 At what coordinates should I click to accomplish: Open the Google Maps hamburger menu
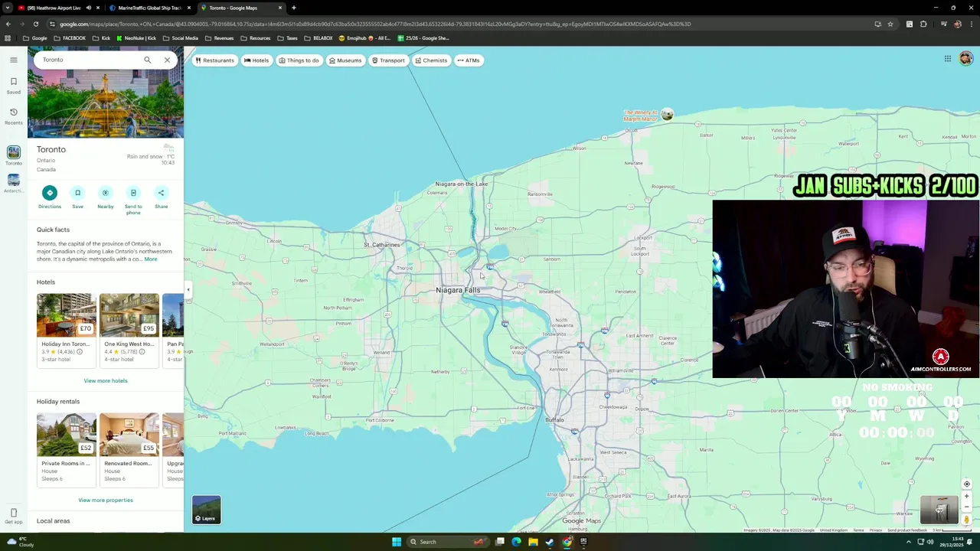tap(14, 60)
